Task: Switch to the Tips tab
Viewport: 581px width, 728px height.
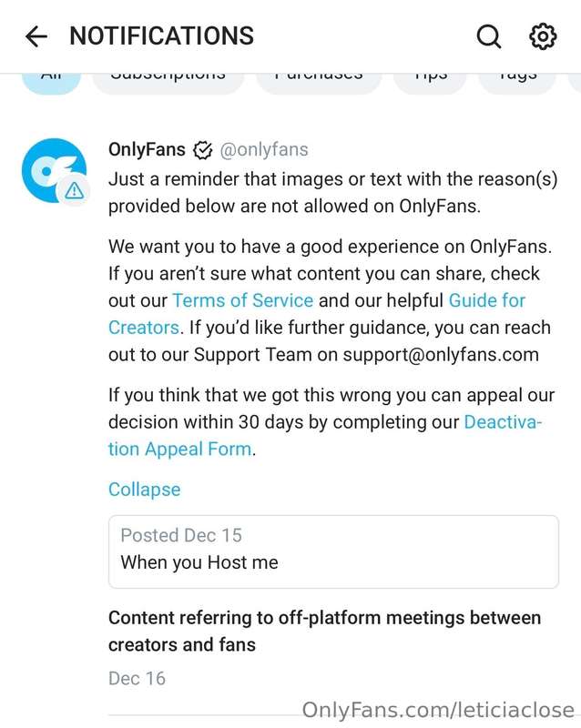Action: (430, 83)
